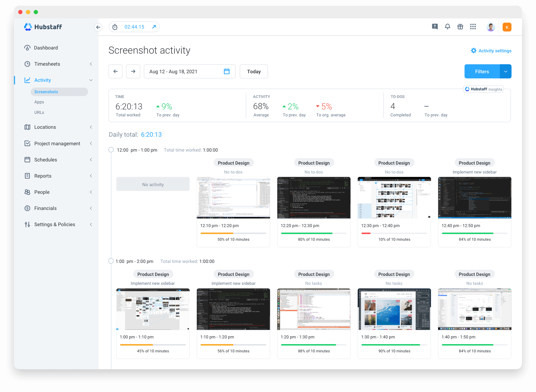Click the Aug 12 - Aug 18, 2021 date field
Viewport: 536px width, 392px height.
click(x=190, y=71)
